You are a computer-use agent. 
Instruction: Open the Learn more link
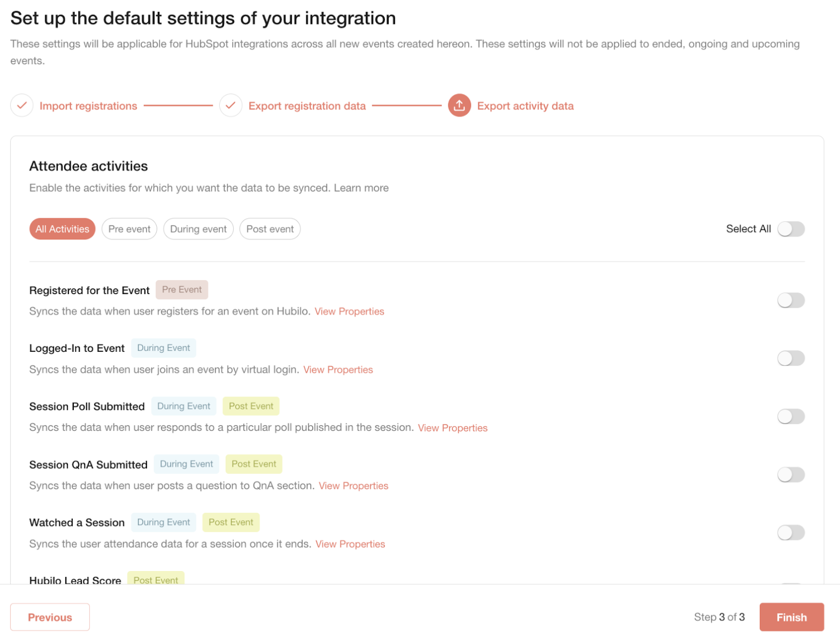[x=361, y=188]
